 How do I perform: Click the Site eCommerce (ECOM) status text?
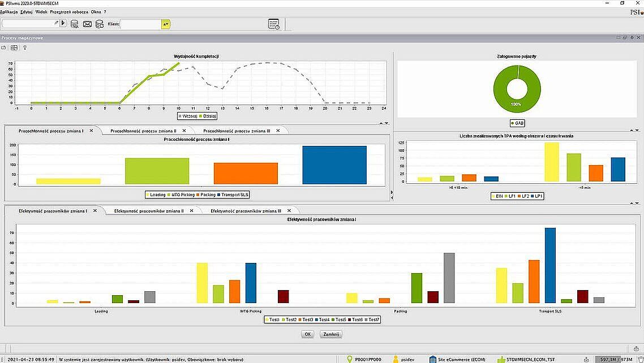click(462, 360)
